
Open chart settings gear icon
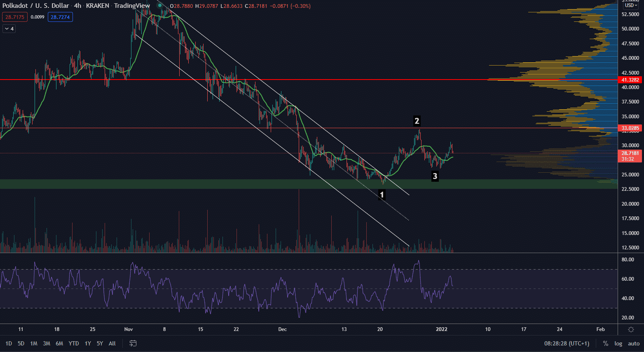tap(631, 329)
